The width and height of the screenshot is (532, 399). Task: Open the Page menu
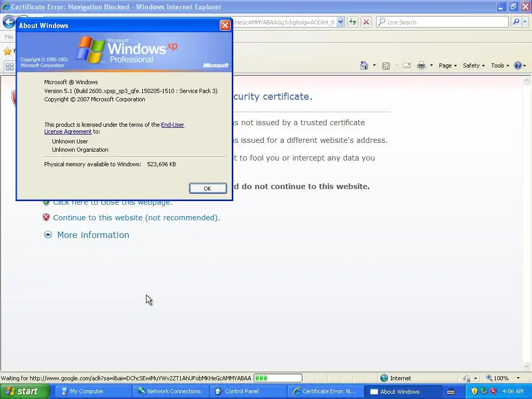tap(447, 65)
